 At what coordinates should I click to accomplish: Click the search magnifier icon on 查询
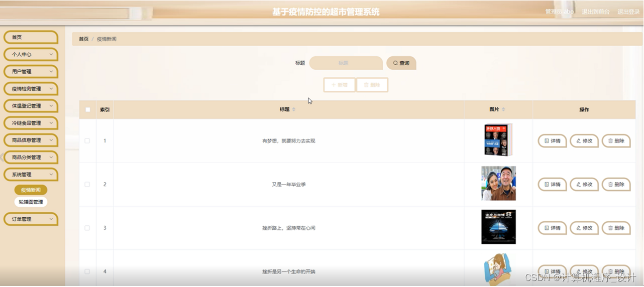pyautogui.click(x=395, y=63)
